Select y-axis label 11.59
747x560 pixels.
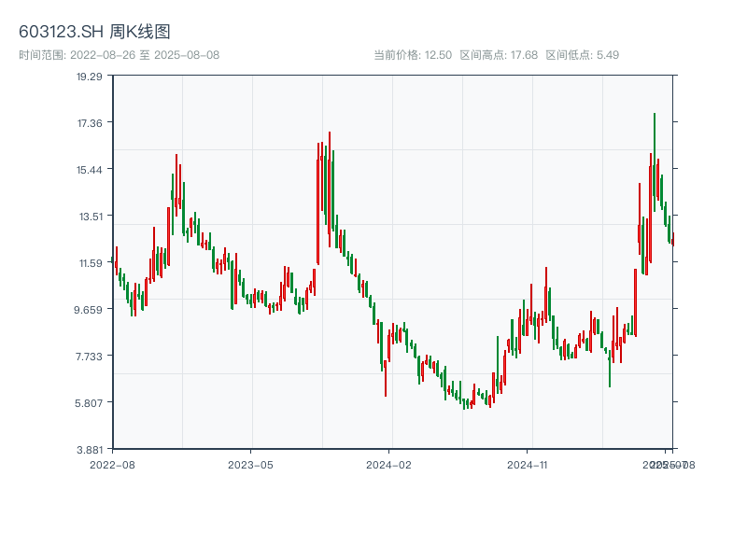[x=91, y=263]
